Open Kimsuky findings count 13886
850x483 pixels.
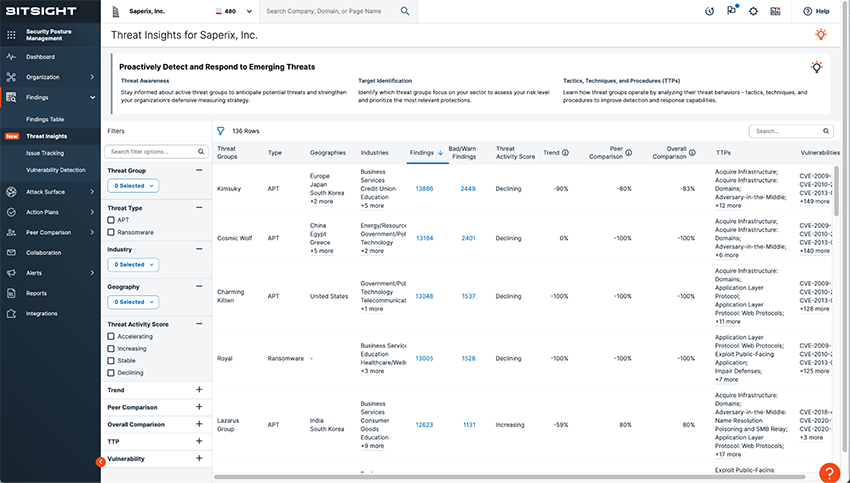pos(424,189)
